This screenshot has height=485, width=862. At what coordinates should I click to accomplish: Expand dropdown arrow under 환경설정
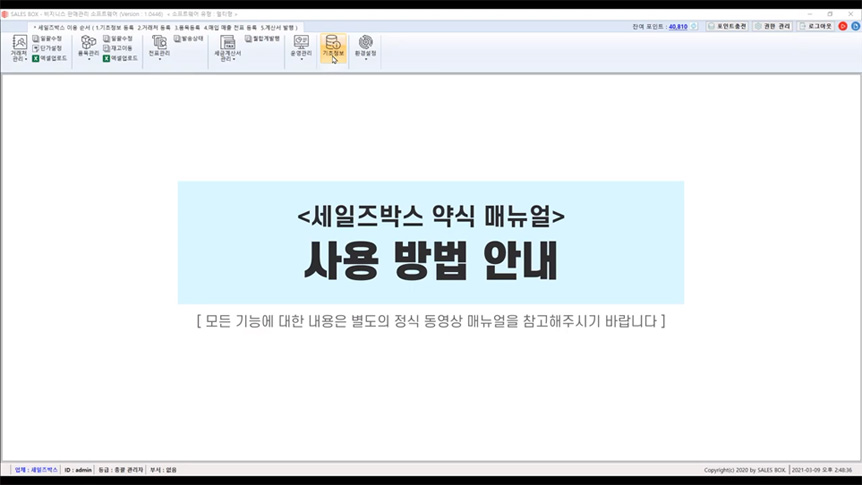click(366, 60)
